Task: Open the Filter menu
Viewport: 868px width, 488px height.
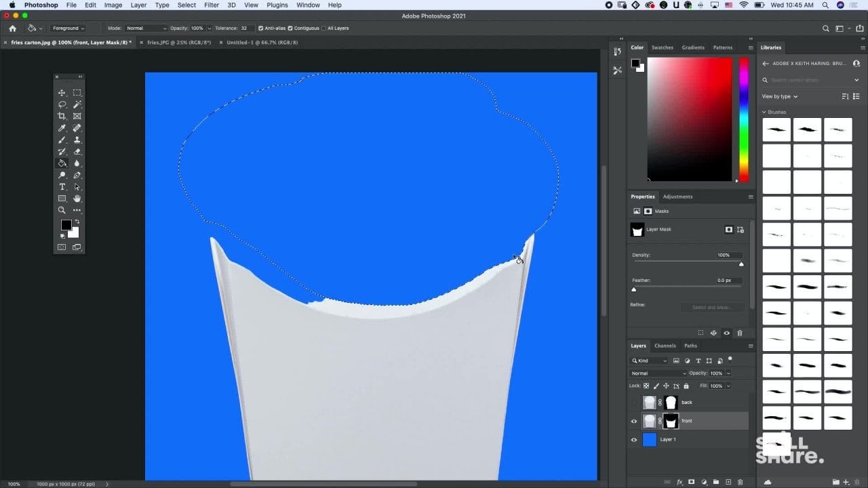Action: click(212, 5)
